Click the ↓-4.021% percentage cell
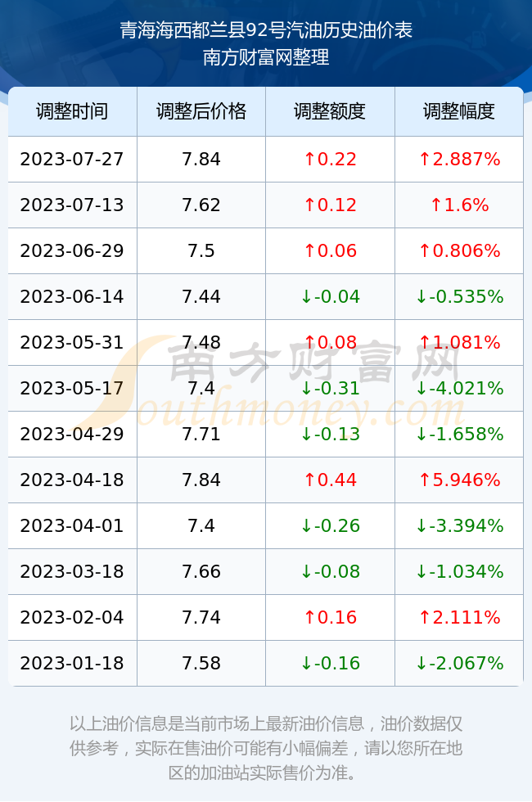 pos(459,388)
